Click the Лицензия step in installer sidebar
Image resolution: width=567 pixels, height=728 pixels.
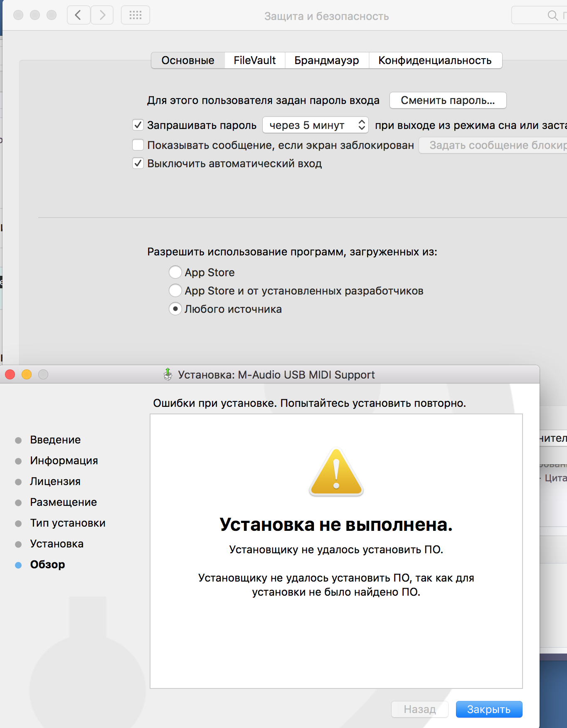(55, 481)
